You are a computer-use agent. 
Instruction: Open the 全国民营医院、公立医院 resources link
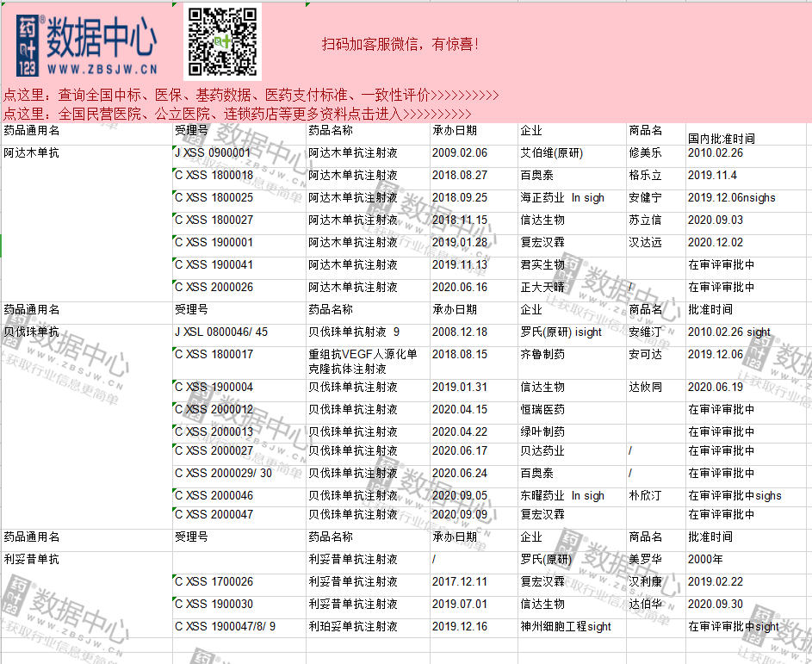(237, 114)
